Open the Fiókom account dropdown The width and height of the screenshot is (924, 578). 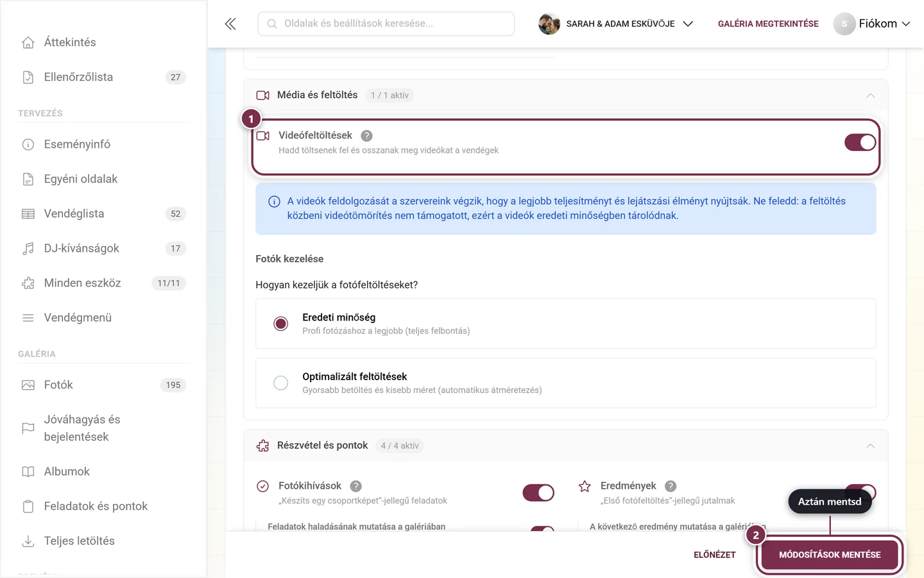872,24
